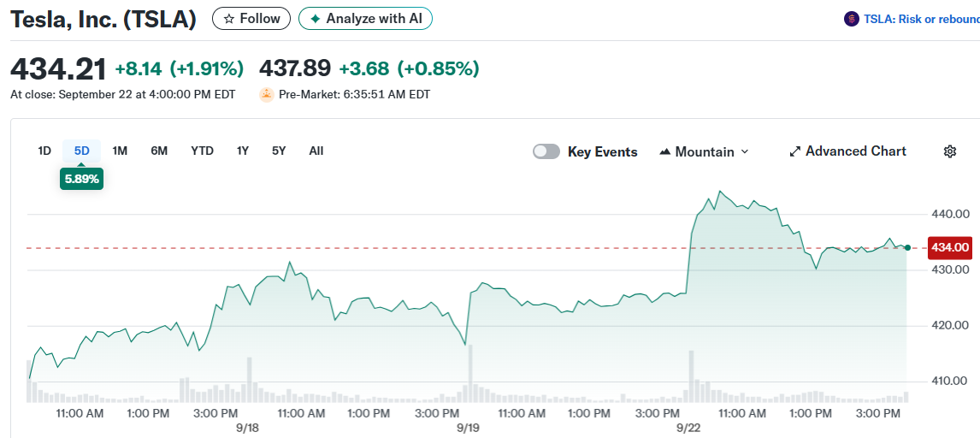Switch to the 6M time range
Screen dimensions: 980x438
click(159, 151)
